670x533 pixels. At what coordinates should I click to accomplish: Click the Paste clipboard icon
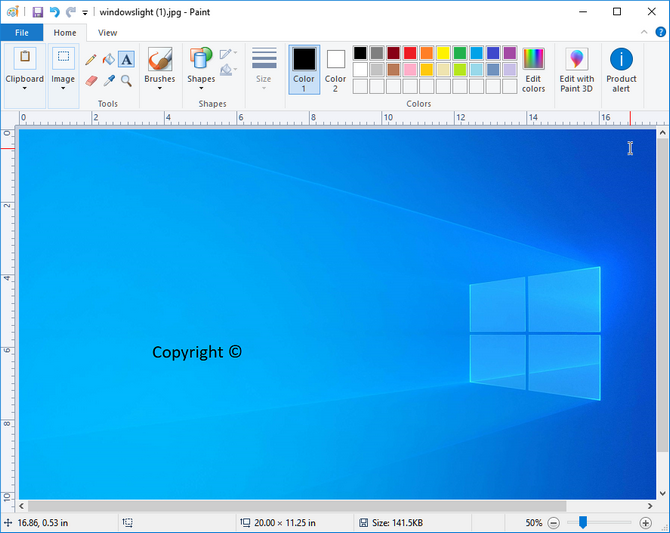pos(25,57)
